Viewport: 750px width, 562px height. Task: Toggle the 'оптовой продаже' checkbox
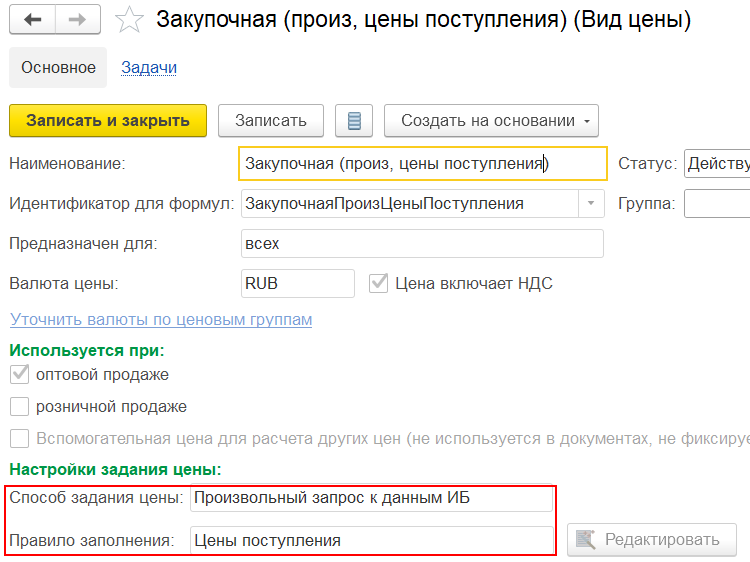pos(19,375)
